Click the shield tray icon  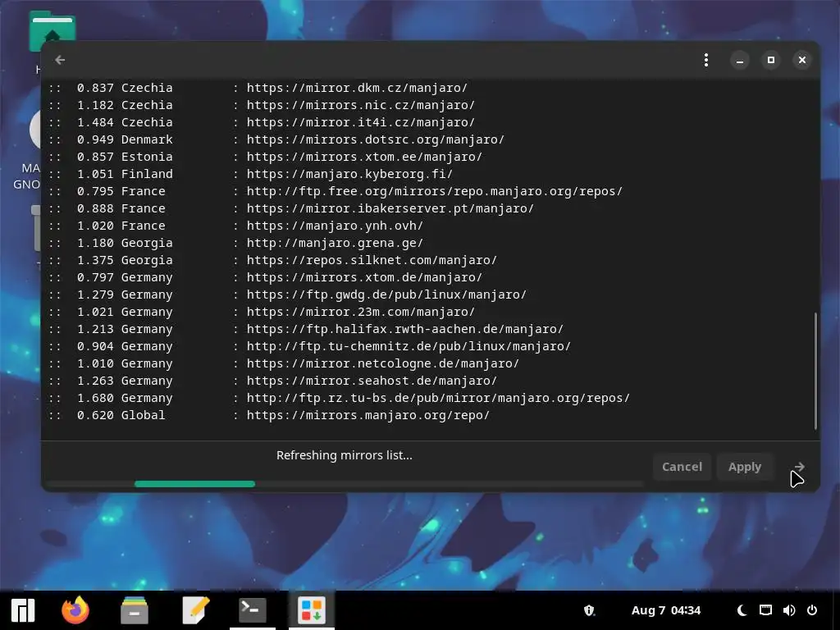(x=589, y=610)
